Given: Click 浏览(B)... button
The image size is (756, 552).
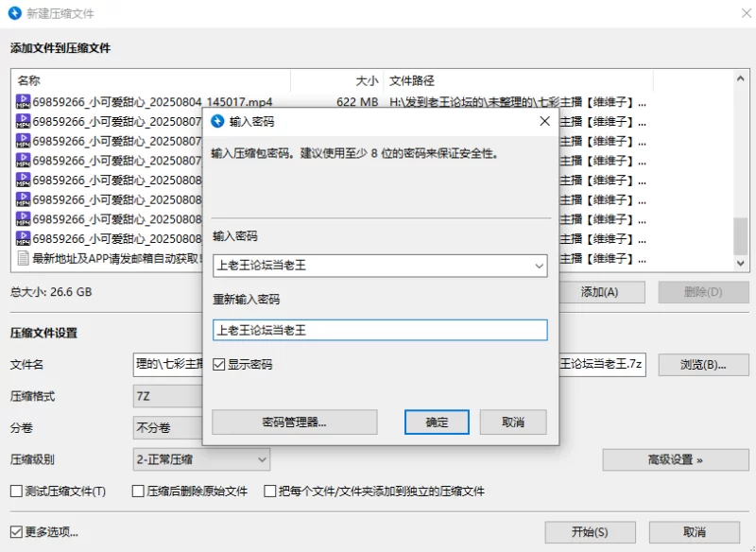Looking at the screenshot, I should pyautogui.click(x=703, y=365).
